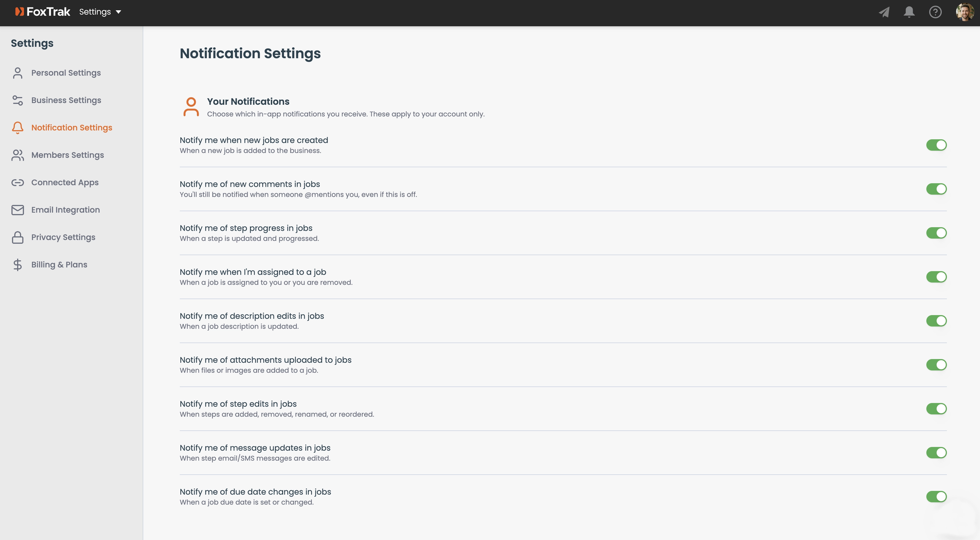Click 'Notify me of attachments uploaded to jobs' text
Screen dimensions: 980x540
click(x=265, y=360)
